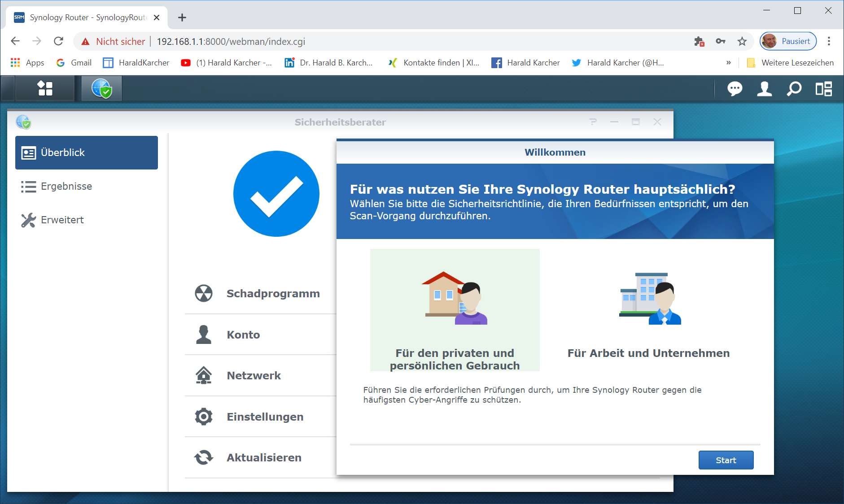The height and width of the screenshot is (504, 844).
Task: Click the Sicherheitsberater shield logo icon
Action: point(23,122)
